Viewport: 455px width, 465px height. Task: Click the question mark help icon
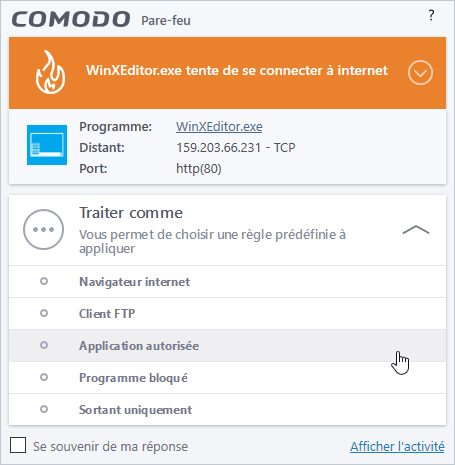point(431,15)
